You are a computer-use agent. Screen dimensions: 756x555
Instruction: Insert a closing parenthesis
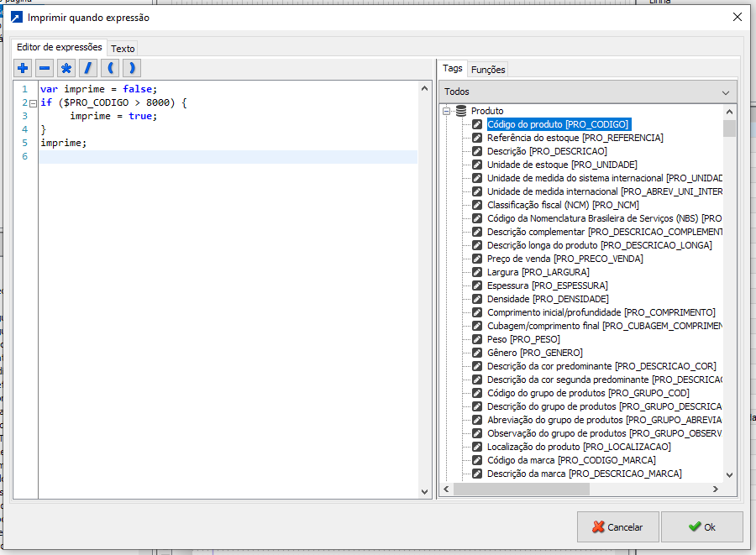point(130,68)
